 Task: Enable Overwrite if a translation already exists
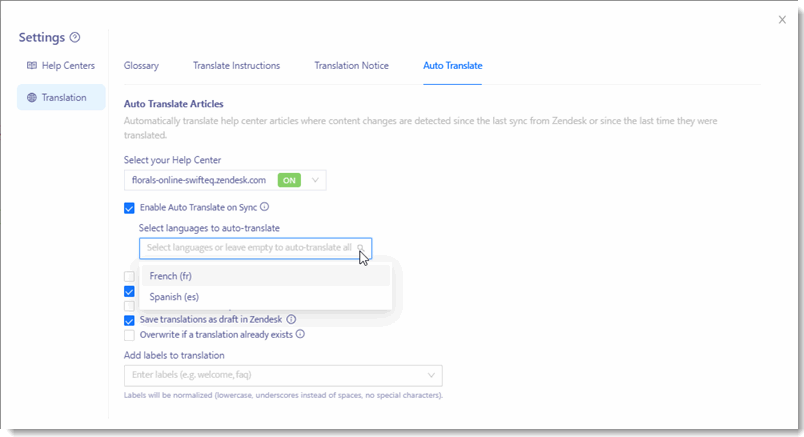[129, 335]
